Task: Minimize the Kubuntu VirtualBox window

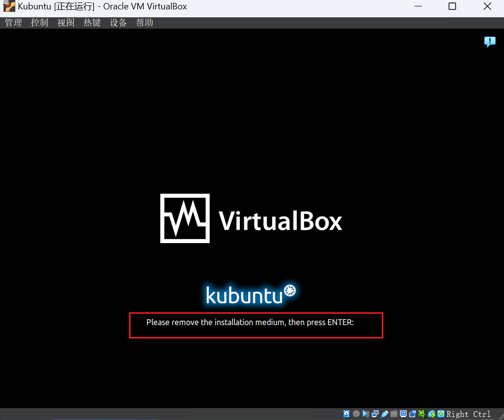Action: coord(418,6)
